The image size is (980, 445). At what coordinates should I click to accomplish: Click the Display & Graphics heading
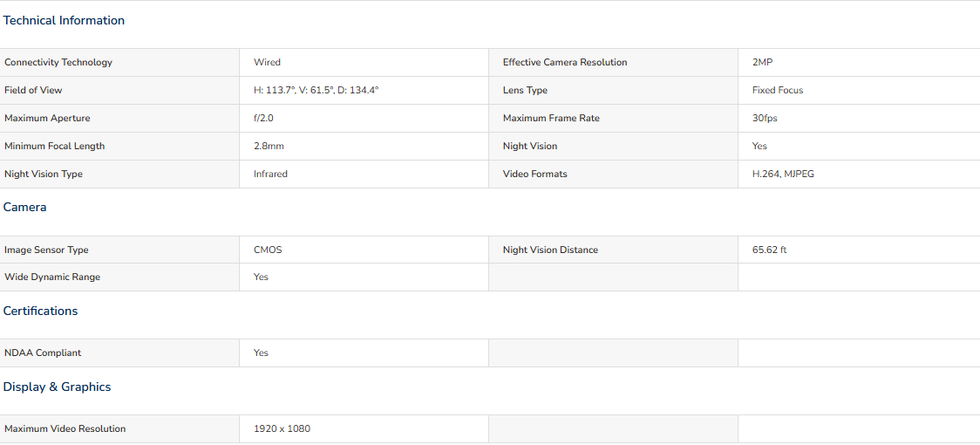57,387
